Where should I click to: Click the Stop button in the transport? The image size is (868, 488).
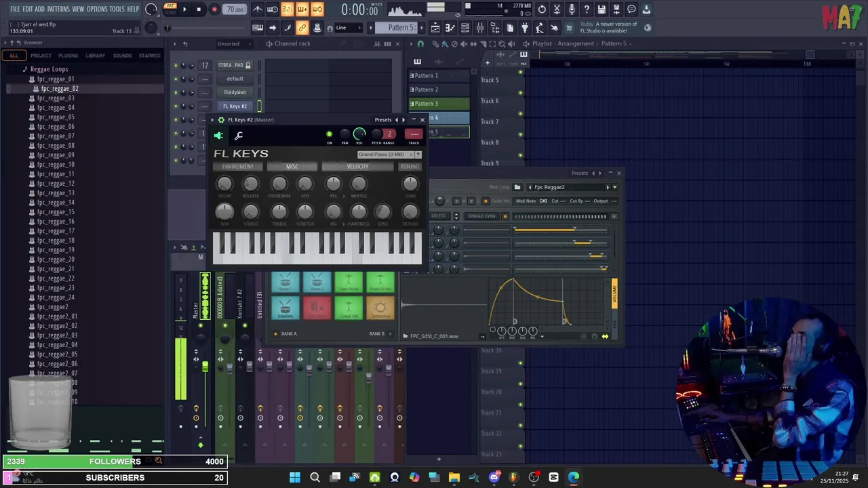point(199,9)
